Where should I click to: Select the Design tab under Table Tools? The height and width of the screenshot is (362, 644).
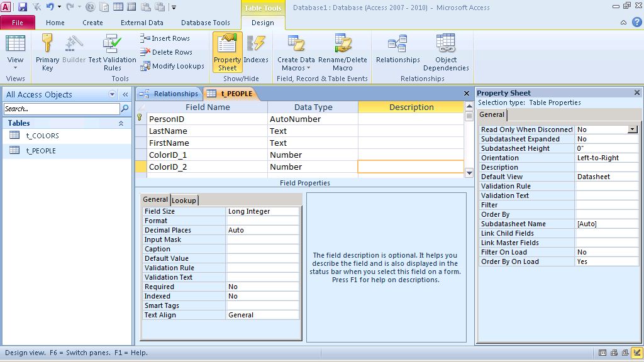tap(262, 23)
